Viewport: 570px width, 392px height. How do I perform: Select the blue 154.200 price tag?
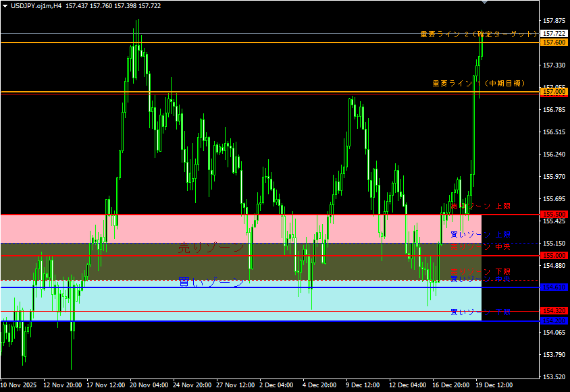coord(554,320)
